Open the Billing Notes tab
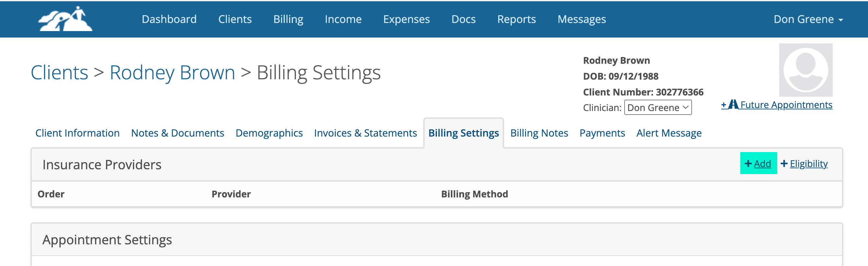 coord(539,133)
